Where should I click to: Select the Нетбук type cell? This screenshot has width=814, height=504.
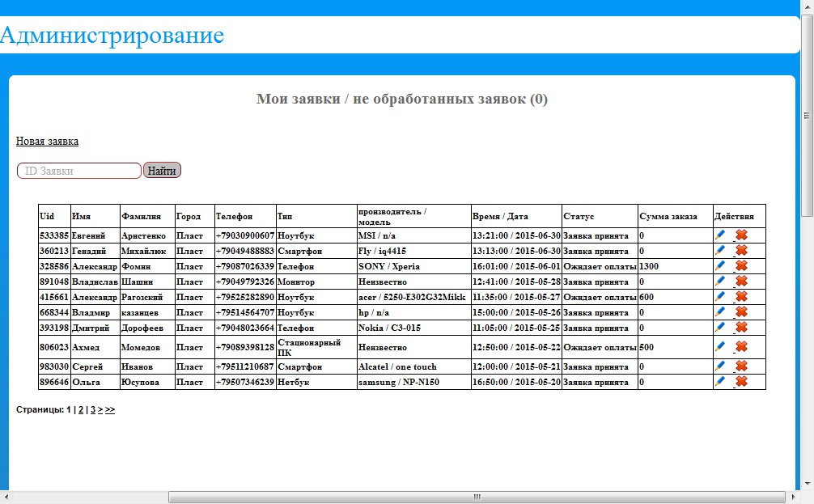click(x=316, y=382)
